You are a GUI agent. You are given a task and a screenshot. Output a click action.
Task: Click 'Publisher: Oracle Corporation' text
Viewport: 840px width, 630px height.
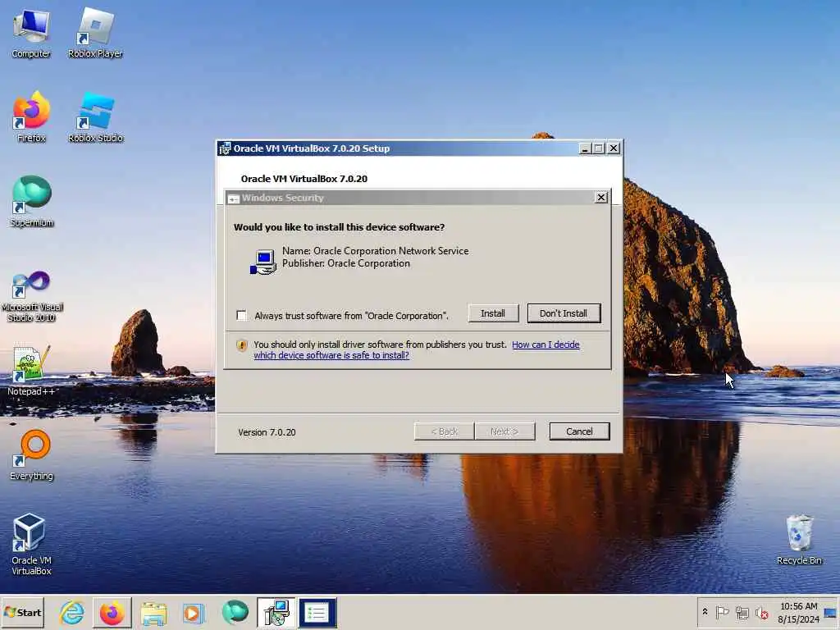point(346,263)
